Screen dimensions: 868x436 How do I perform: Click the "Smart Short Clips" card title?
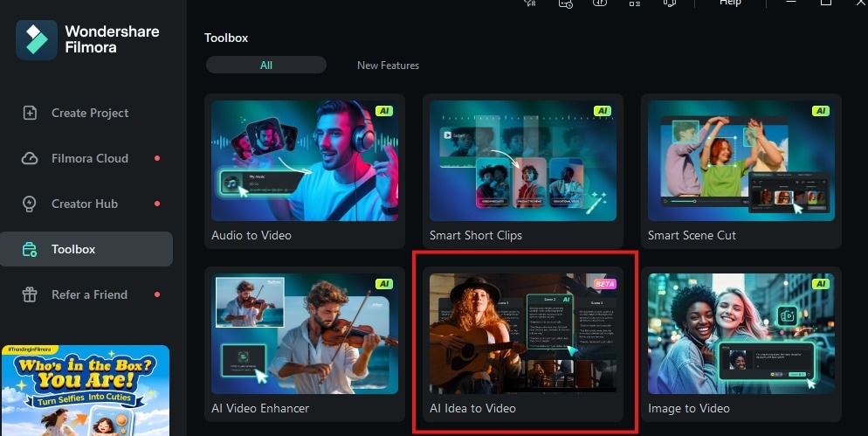coord(476,235)
